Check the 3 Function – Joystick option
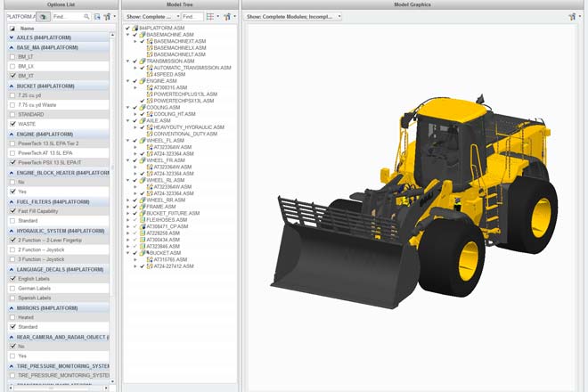The image size is (588, 392). (x=12, y=259)
